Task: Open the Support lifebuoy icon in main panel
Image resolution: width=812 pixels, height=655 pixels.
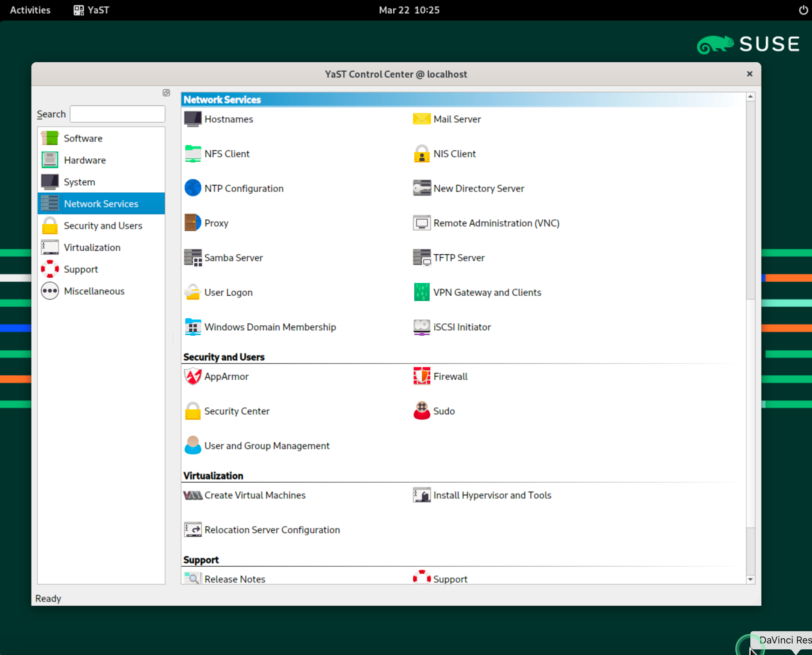Action: [422, 578]
